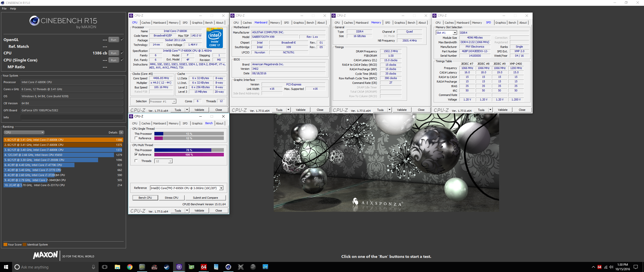Open the GPU Tweak taskbar icon
The height and width of the screenshot is (272, 644).
point(154,267)
